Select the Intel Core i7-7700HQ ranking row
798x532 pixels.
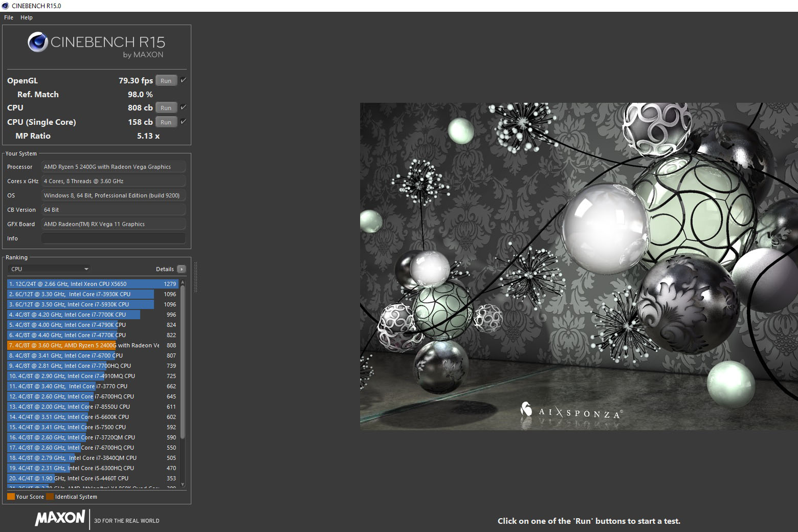pyautogui.click(x=93, y=366)
